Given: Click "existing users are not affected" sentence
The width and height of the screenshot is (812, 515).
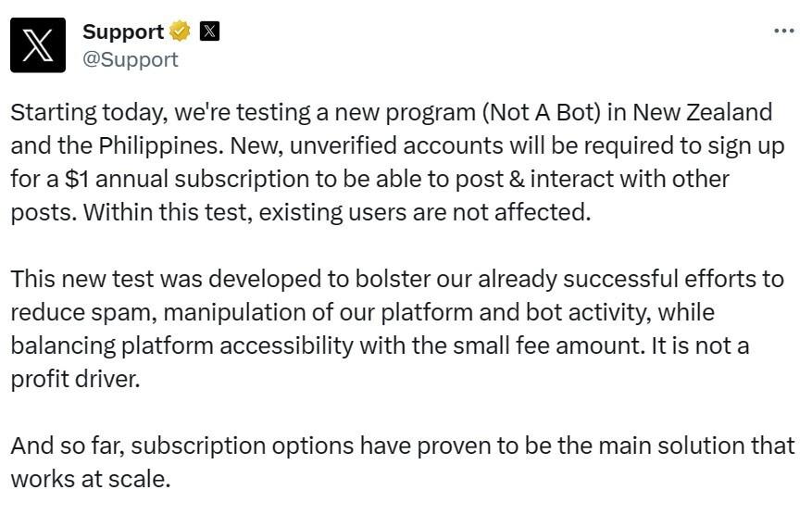Looking at the screenshot, I should [x=424, y=212].
